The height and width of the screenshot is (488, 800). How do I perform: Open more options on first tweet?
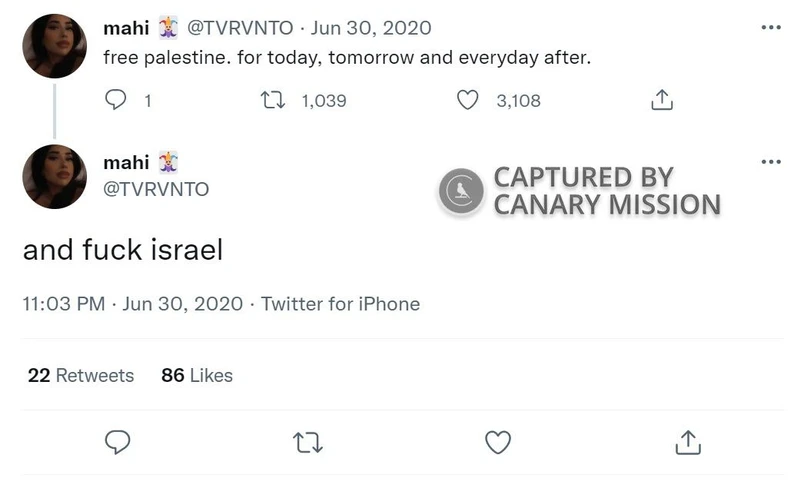click(770, 27)
